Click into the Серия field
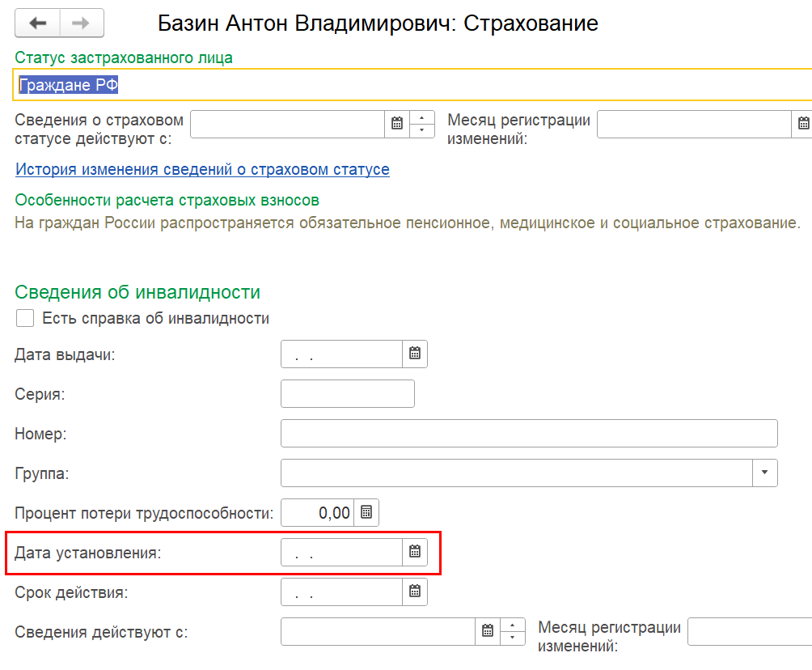This screenshot has width=812, height=670. [348, 393]
